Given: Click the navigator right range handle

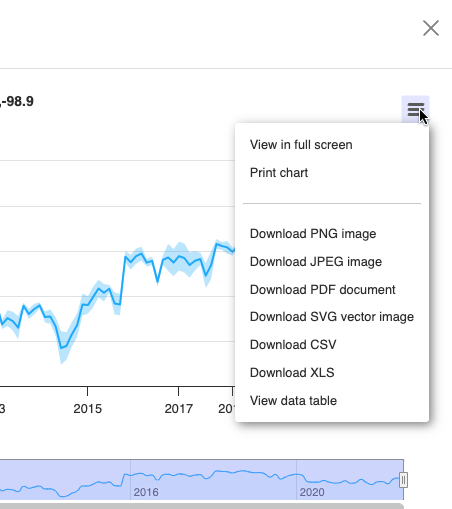Looking at the screenshot, I should tap(403, 480).
